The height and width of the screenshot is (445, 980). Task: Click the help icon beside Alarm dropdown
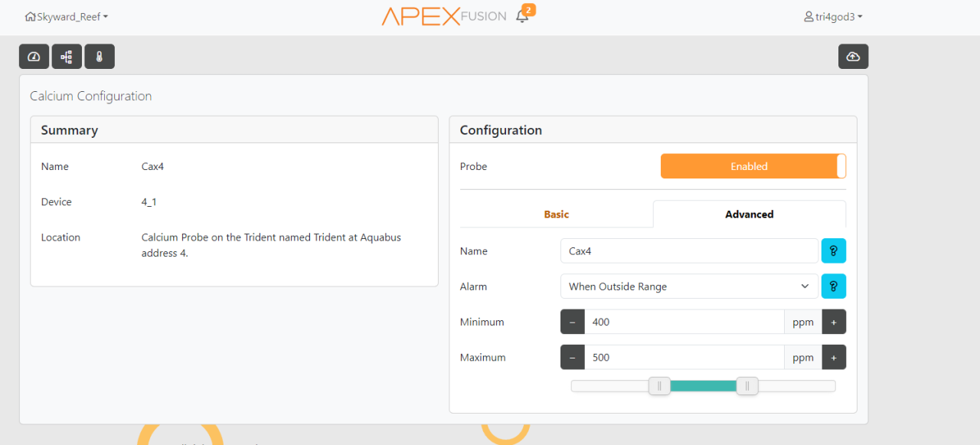tap(833, 286)
